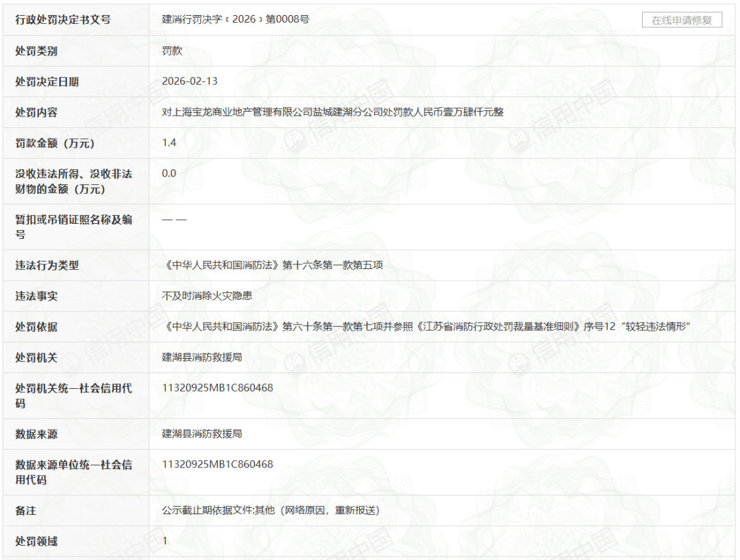Select 建湖县消防救援局 in the 处罚机关 row
Screen dimensions: 740x560
202,357
